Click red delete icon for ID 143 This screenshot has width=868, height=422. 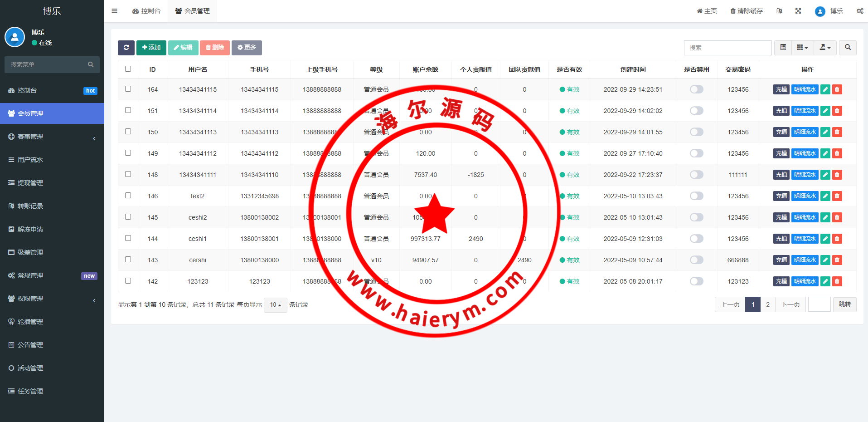coord(837,260)
